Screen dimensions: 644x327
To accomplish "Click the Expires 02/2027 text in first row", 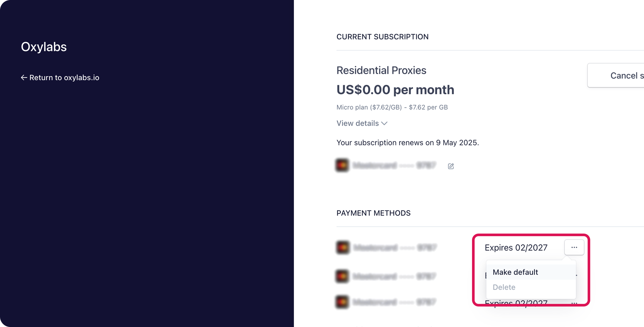I will click(516, 248).
